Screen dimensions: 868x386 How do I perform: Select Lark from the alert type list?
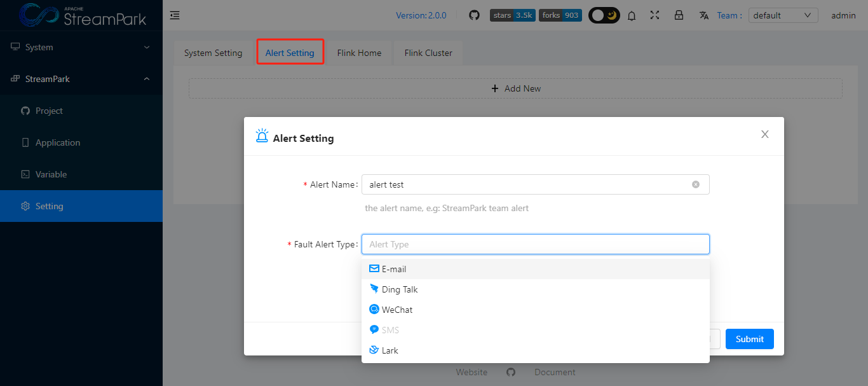click(x=389, y=350)
